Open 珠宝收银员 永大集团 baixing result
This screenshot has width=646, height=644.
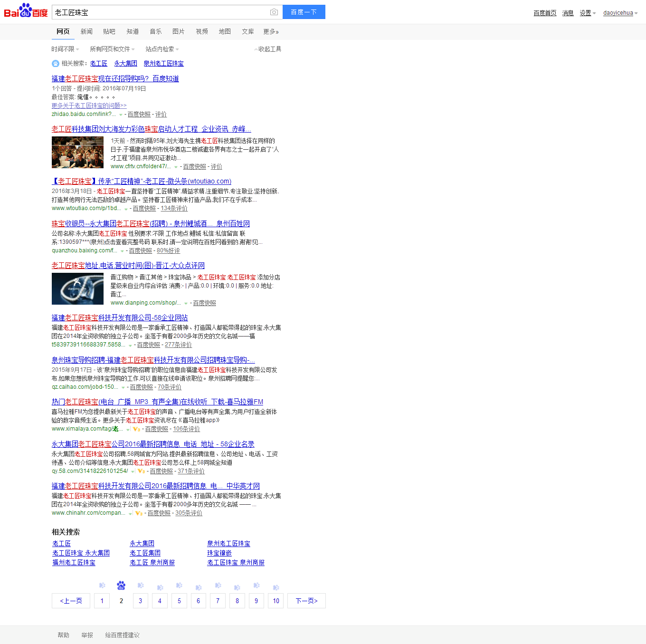point(151,224)
